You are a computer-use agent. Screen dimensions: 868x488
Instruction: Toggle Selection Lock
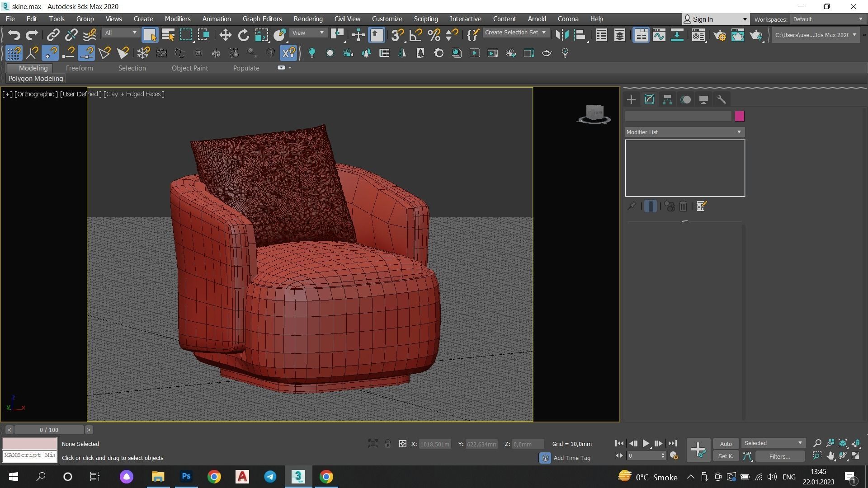[x=388, y=444]
